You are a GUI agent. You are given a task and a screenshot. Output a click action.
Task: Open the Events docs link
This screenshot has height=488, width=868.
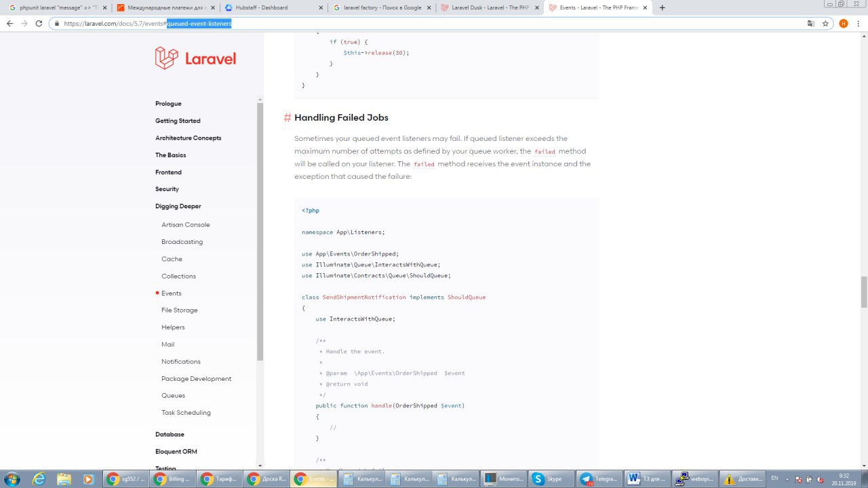coord(171,293)
